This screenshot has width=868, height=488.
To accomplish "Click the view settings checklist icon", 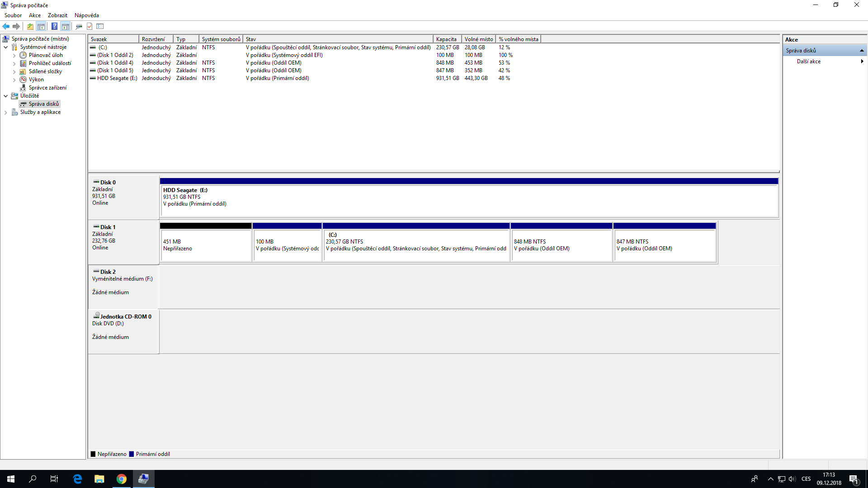I will 100,26.
